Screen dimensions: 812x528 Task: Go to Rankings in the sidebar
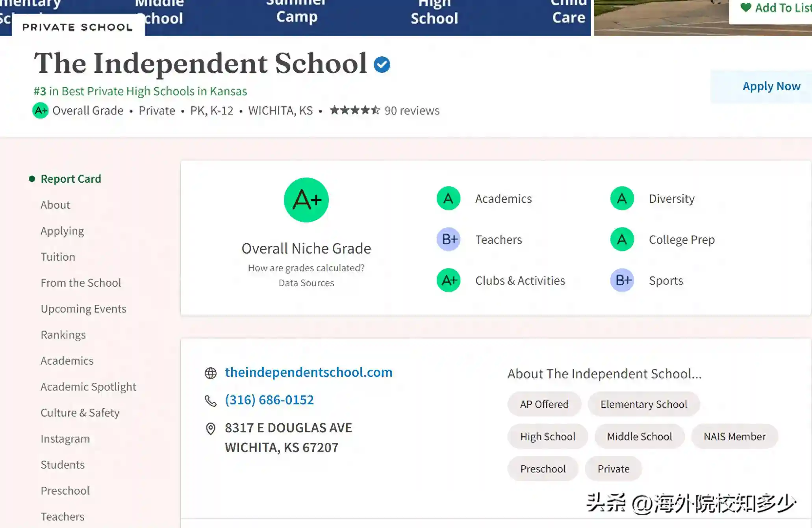point(63,335)
